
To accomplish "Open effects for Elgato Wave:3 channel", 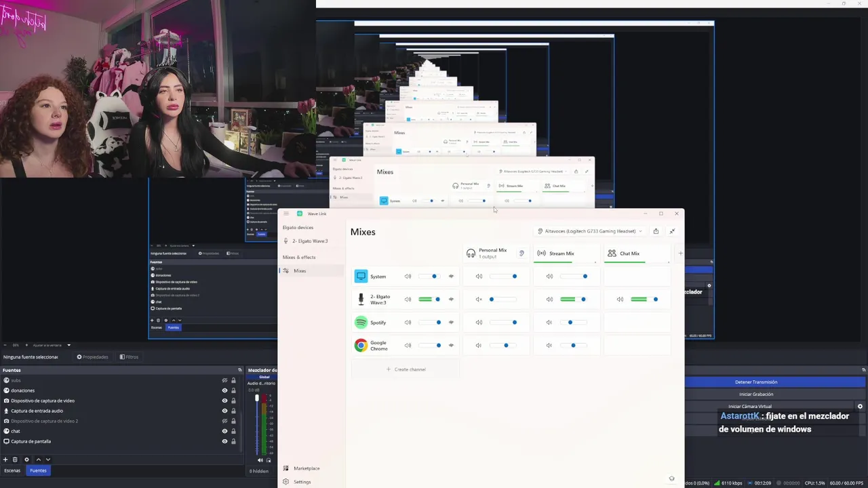I will click(x=451, y=299).
